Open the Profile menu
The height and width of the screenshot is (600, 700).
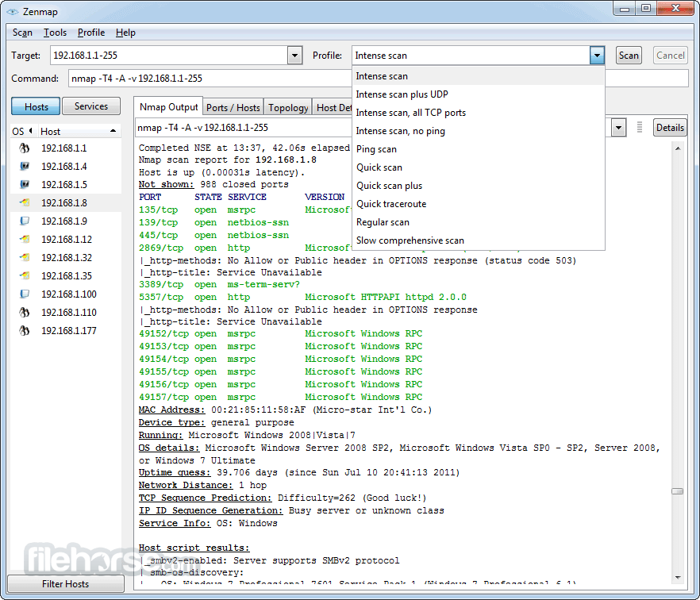(91, 33)
